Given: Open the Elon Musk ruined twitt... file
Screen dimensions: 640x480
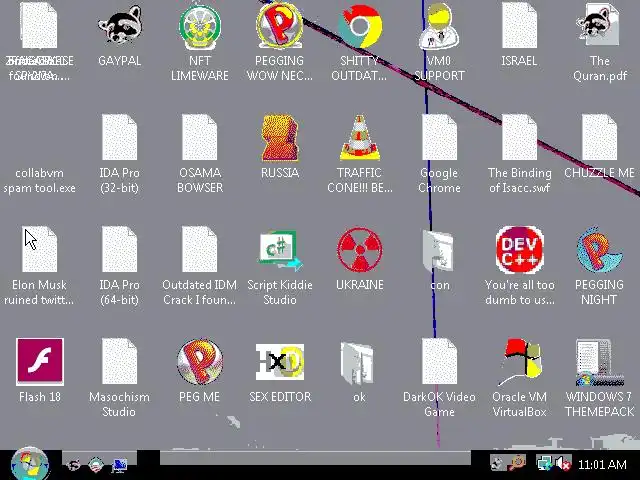Looking at the screenshot, I should pos(40,249).
